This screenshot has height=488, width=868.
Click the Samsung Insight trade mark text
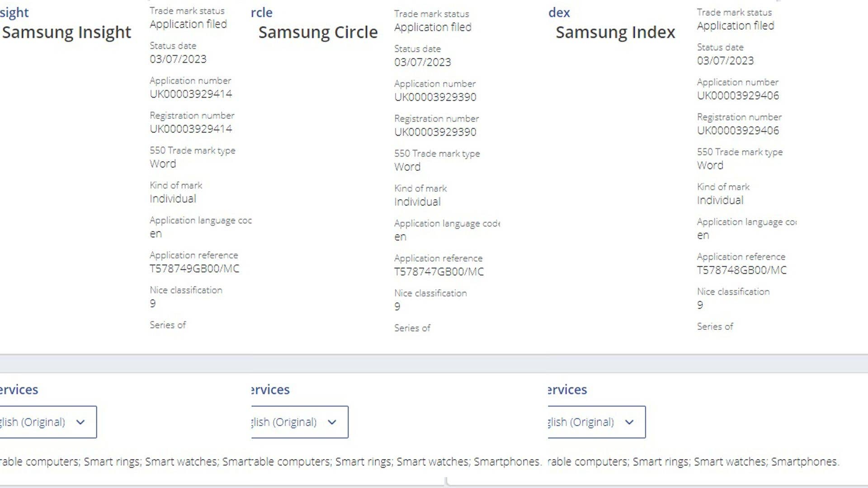coord(67,33)
